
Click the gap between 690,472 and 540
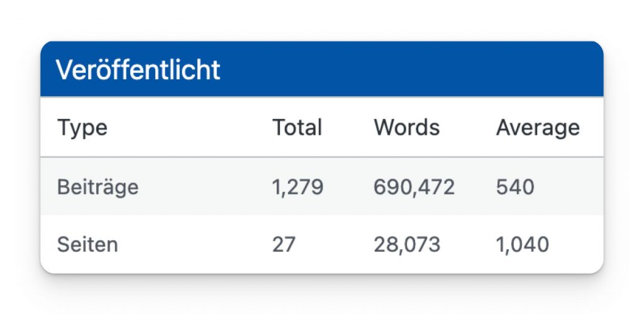coord(475,187)
